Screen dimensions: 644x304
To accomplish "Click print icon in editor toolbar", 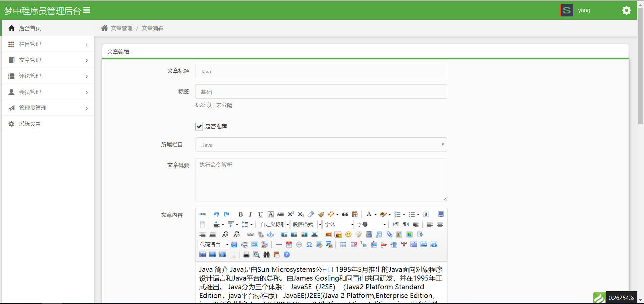I will pos(246,254).
